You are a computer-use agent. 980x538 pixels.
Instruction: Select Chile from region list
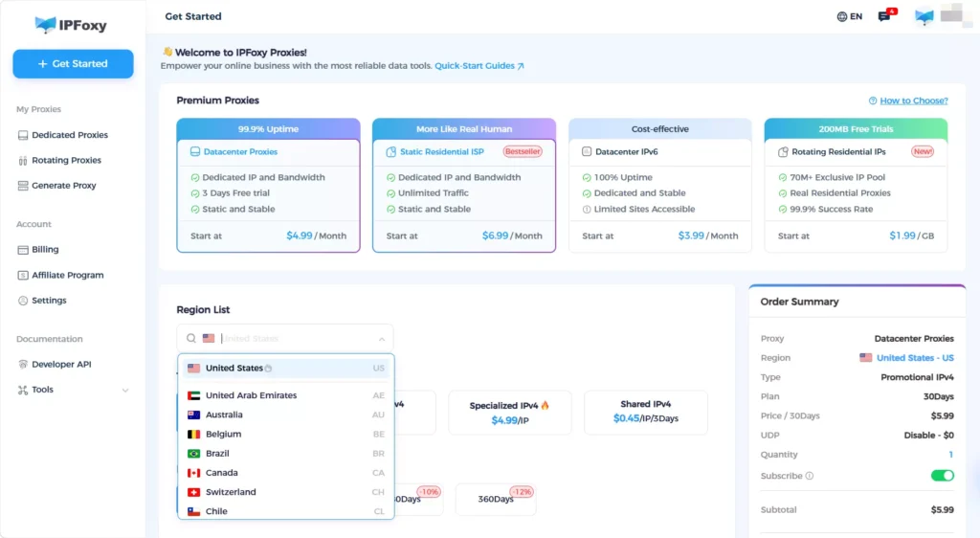click(x=285, y=512)
